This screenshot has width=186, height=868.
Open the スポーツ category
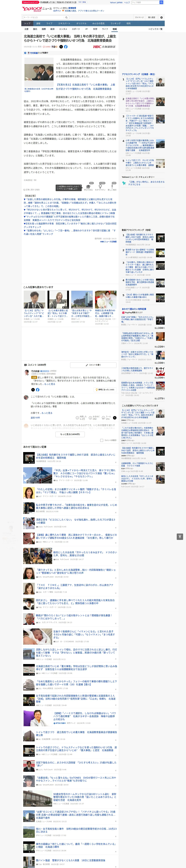[x=76, y=29]
